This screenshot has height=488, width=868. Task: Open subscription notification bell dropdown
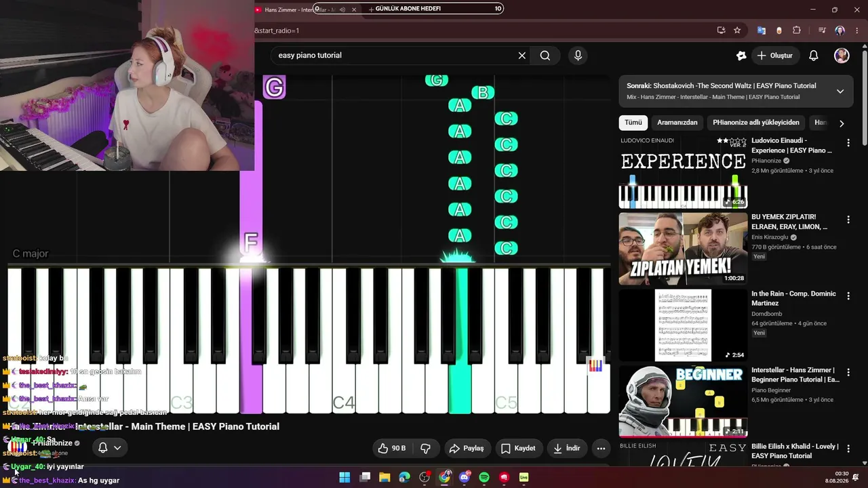pos(109,447)
